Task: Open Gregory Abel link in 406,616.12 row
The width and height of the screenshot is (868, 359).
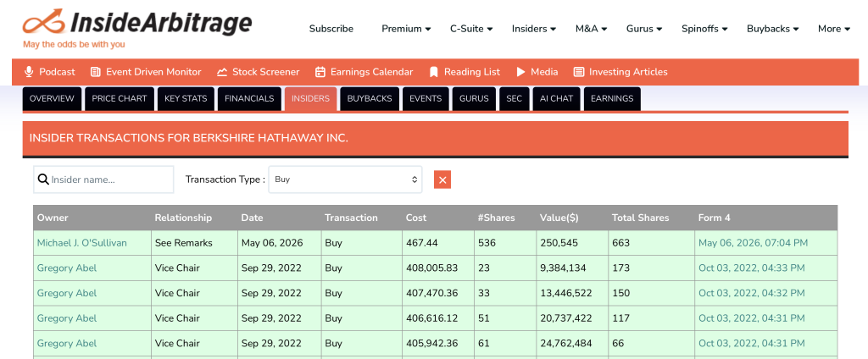Action: click(x=67, y=318)
